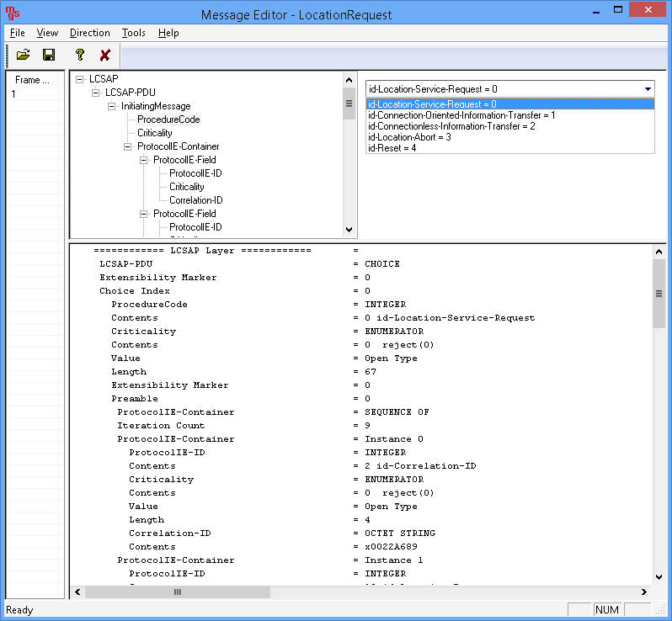Click '0 id-Location-Service-Request' contents value

[450, 318]
